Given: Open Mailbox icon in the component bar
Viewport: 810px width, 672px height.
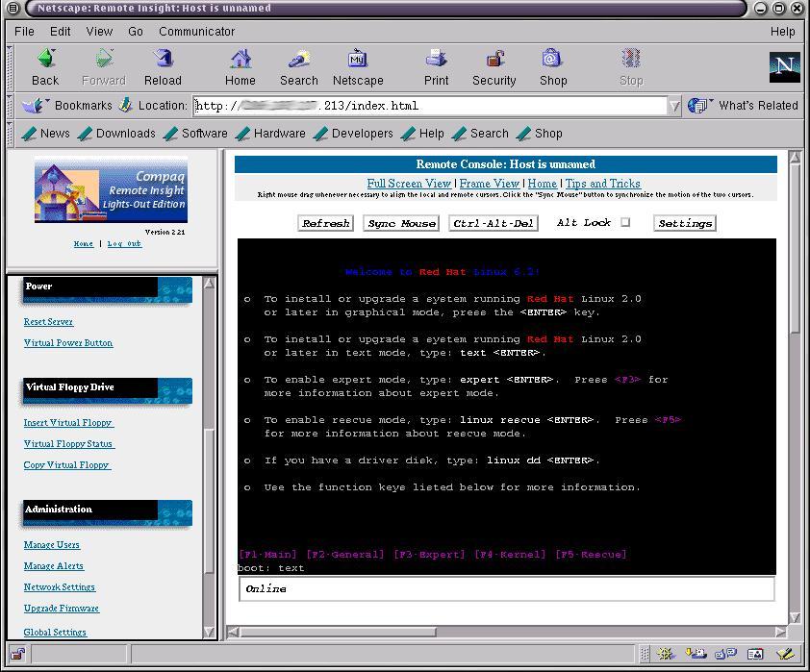Looking at the screenshot, I should click(x=695, y=654).
